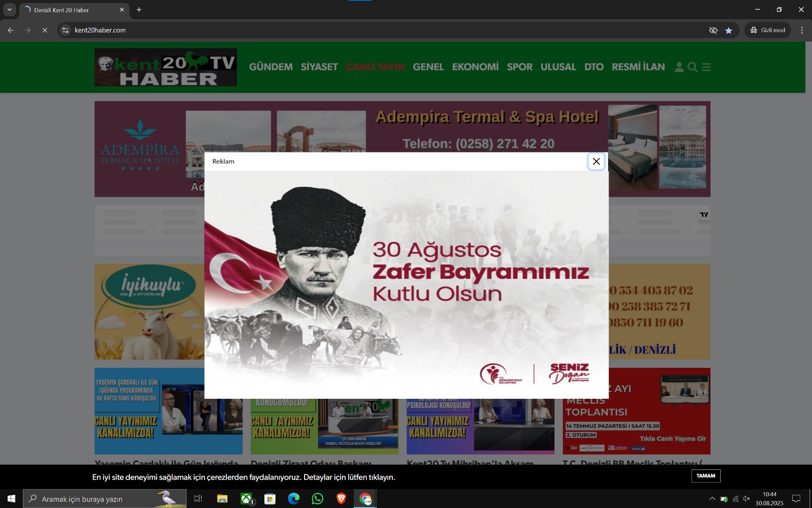812x508 pixels.
Task: Open the DTO menu item
Action: point(594,67)
